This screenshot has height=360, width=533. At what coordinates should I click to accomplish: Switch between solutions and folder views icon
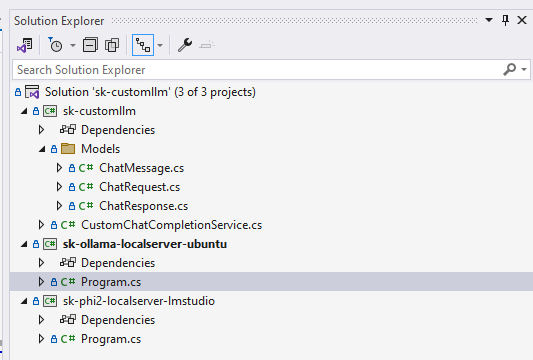pos(25,45)
